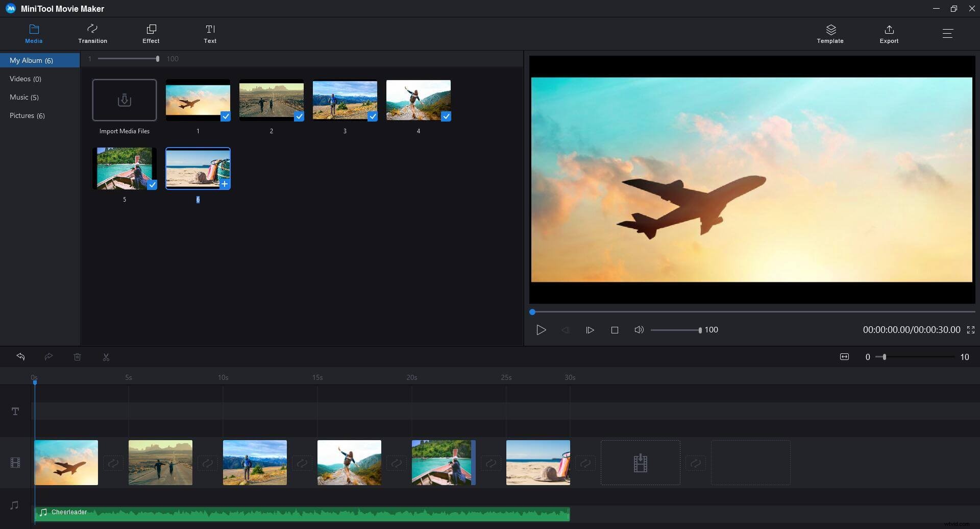This screenshot has height=529, width=980.
Task: Mute audio via speaker icon
Action: [x=639, y=329]
